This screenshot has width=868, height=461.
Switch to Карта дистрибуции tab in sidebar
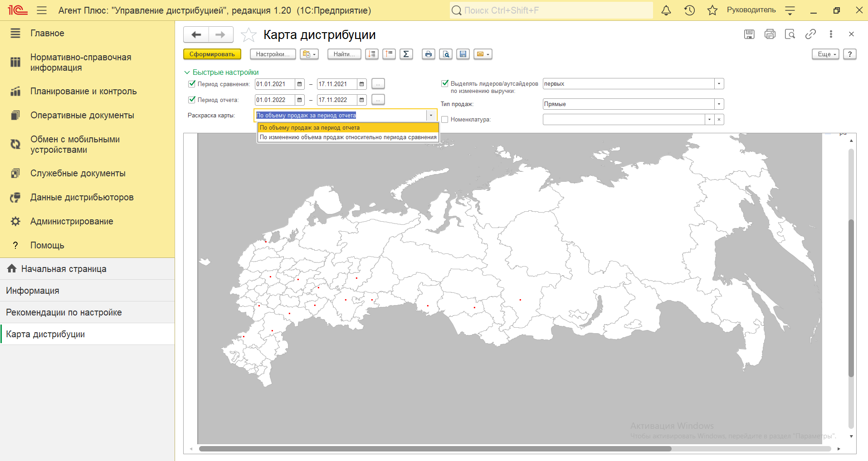coord(87,334)
